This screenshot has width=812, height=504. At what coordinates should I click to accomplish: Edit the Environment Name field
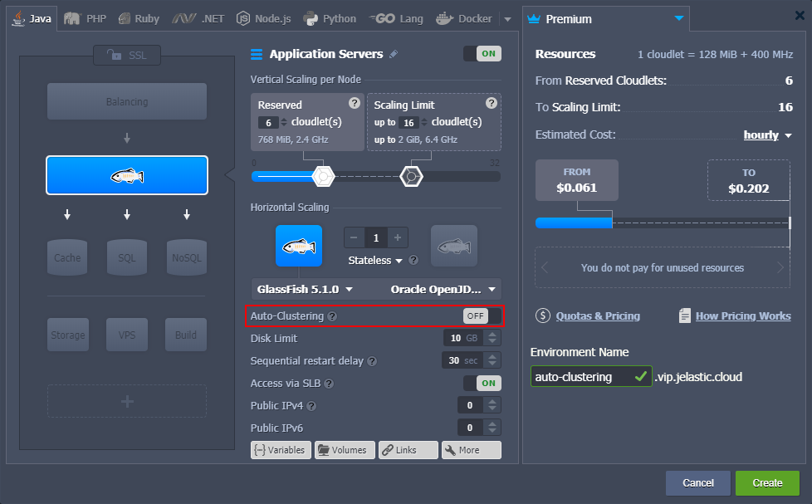coord(591,376)
